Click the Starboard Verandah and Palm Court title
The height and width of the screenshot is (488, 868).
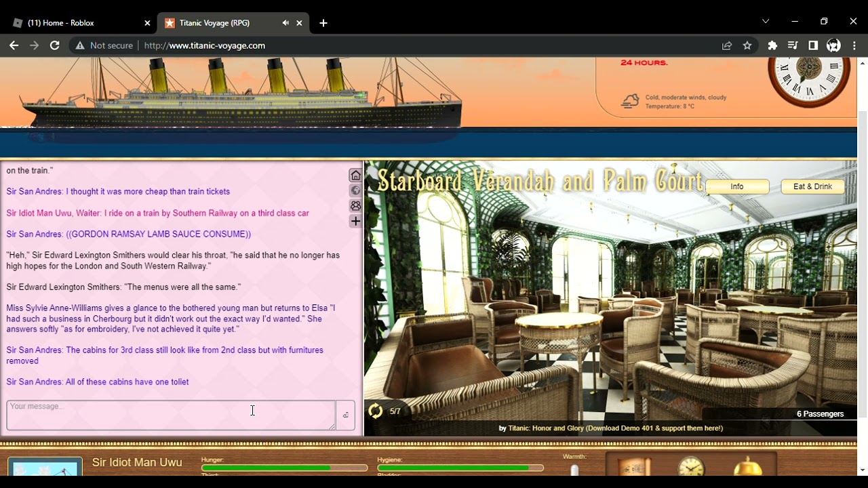tap(540, 181)
